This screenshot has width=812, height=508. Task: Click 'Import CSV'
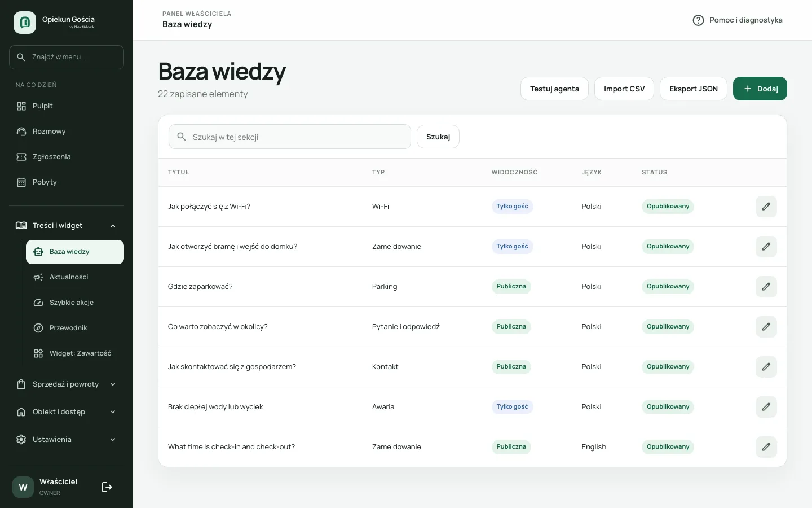click(624, 89)
